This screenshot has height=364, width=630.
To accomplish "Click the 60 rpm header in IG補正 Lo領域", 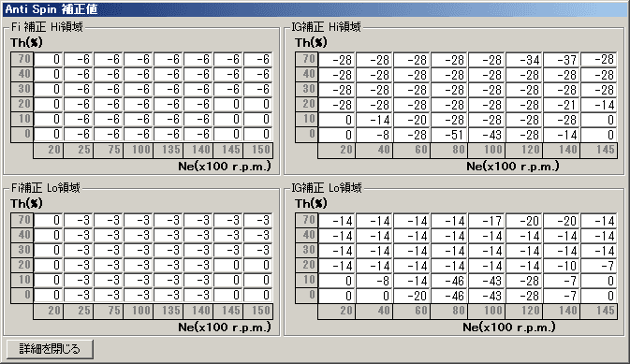I will (x=412, y=311).
